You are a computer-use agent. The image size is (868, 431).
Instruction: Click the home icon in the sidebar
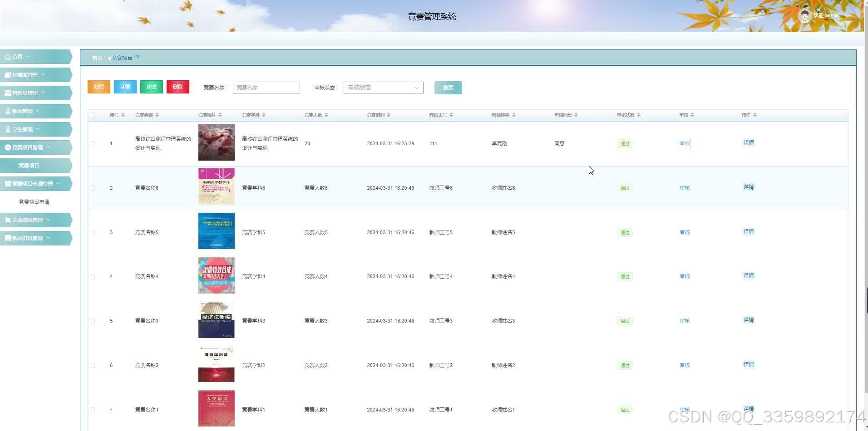tap(8, 57)
